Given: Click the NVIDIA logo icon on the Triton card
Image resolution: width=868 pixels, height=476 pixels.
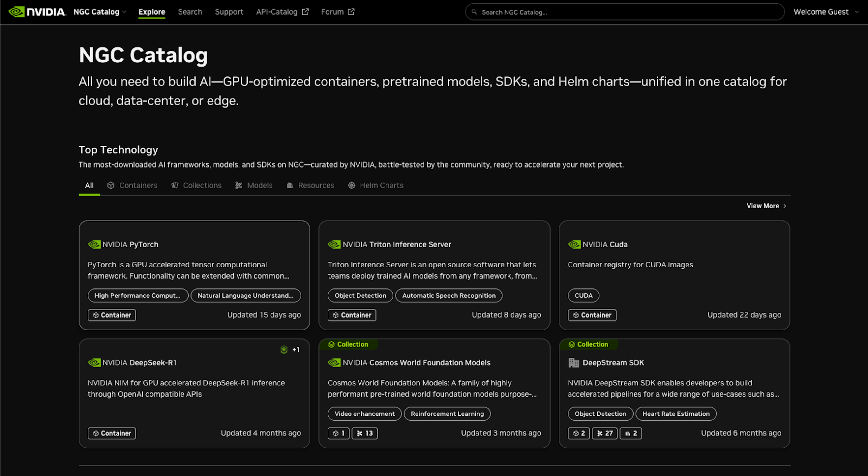Looking at the screenshot, I should pos(334,245).
